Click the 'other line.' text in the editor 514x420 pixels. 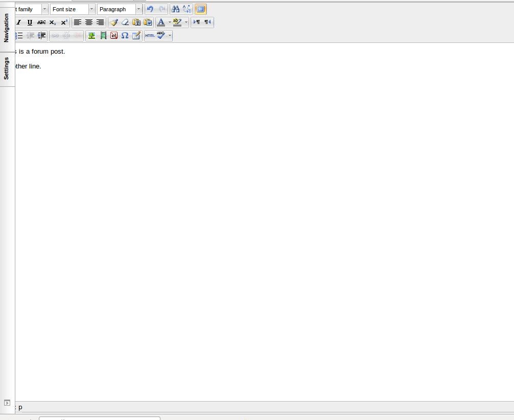click(x=28, y=66)
